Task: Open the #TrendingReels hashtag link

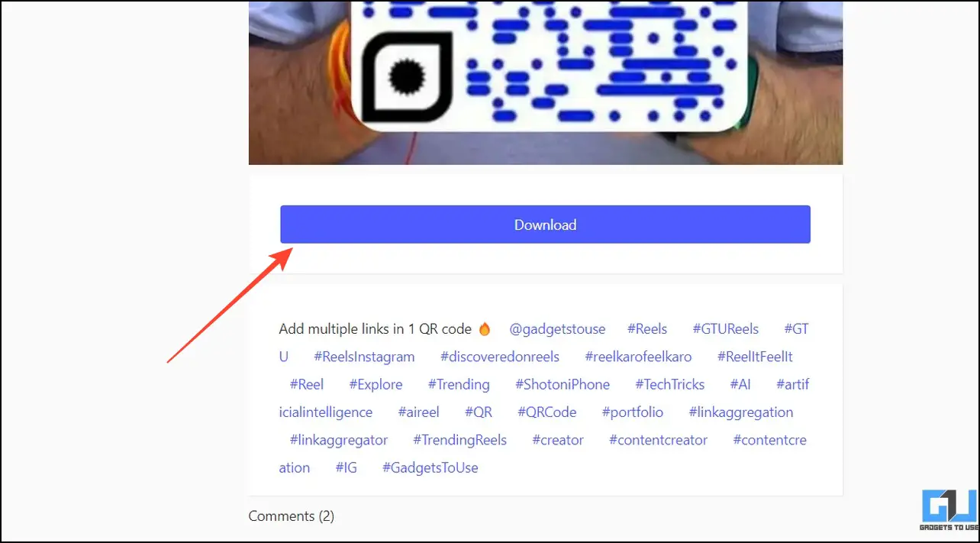Action: 460,440
